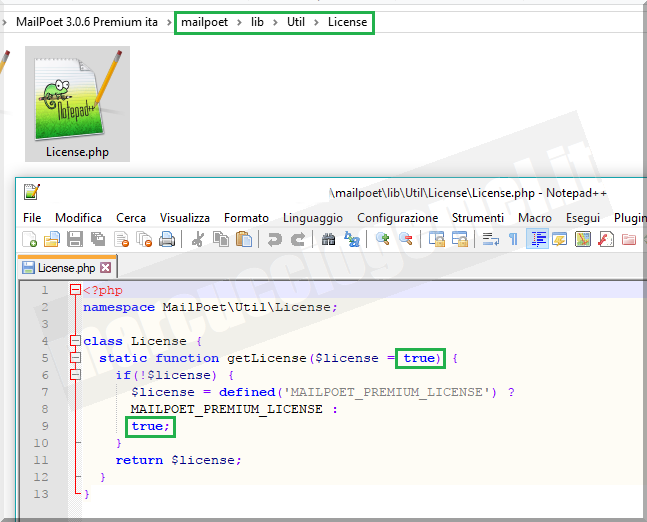Print the document with the printer icon
647x522 pixels.
click(x=167, y=239)
